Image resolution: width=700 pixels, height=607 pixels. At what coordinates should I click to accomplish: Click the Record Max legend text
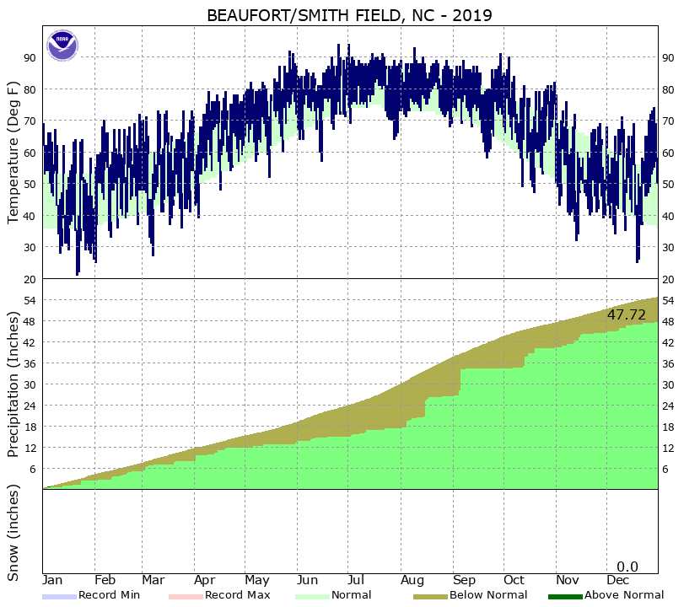click(x=238, y=595)
